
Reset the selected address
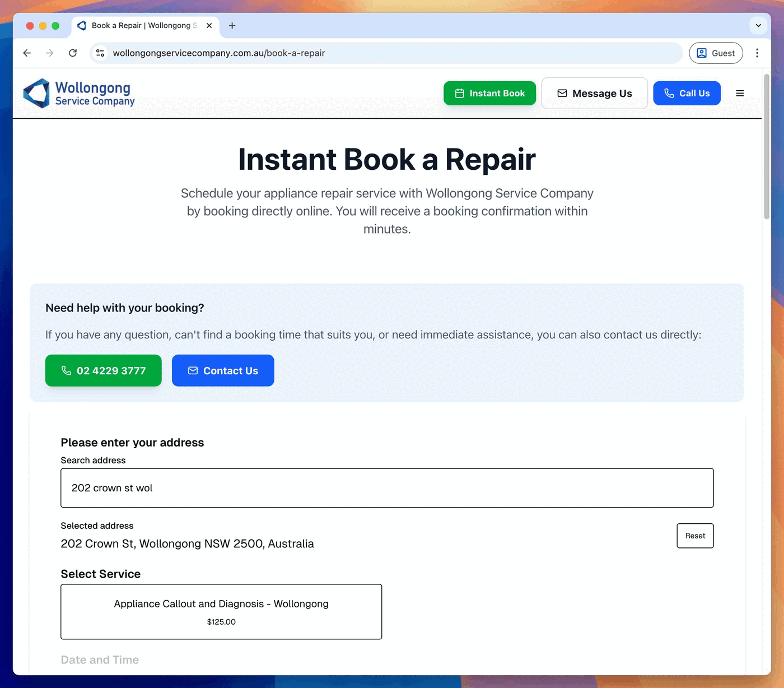pos(695,536)
